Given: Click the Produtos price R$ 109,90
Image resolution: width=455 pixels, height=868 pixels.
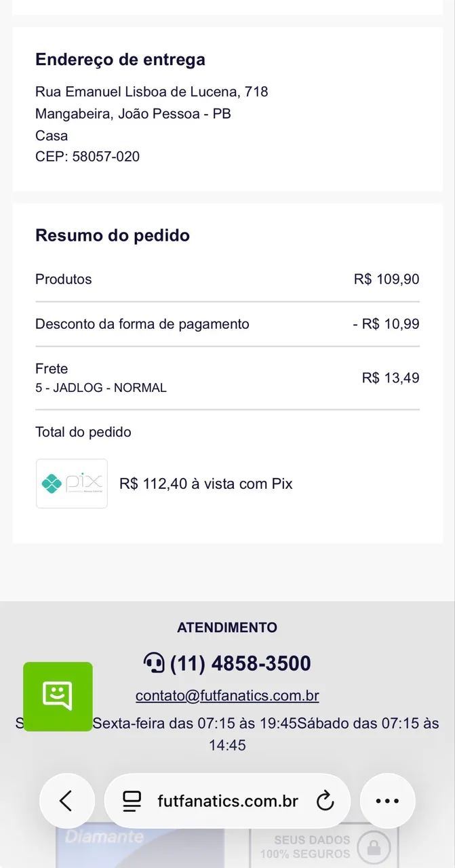Looking at the screenshot, I should tap(387, 279).
